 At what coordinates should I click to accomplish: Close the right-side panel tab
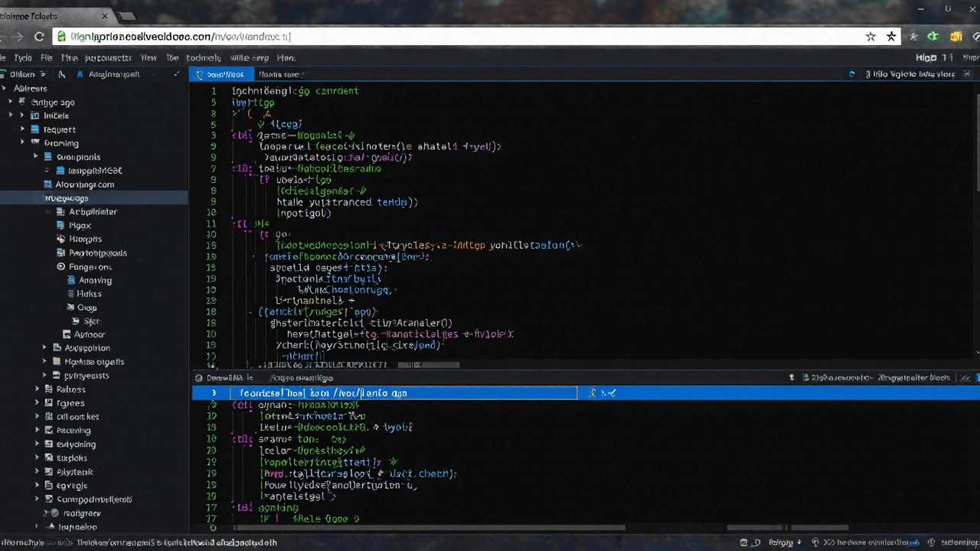(967, 74)
